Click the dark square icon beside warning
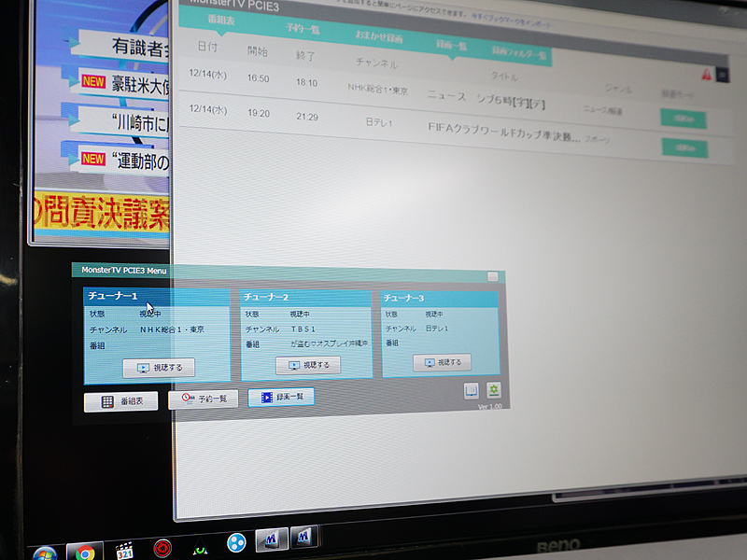747x560 pixels. coord(723,75)
